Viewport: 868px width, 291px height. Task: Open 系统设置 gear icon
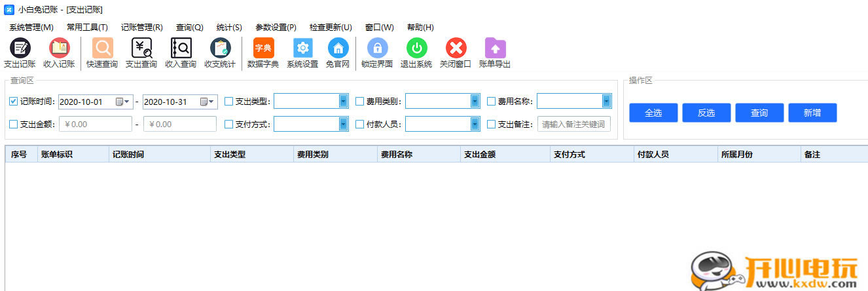(x=302, y=48)
